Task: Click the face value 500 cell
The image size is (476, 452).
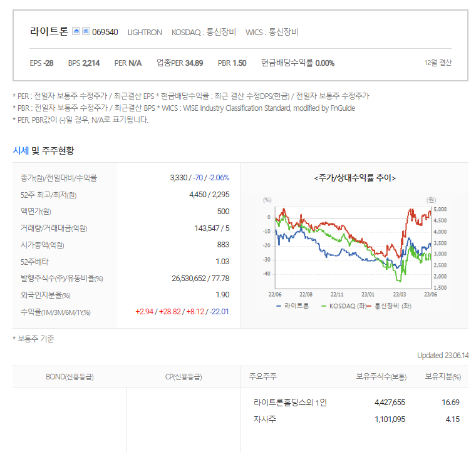Action: coord(223,212)
